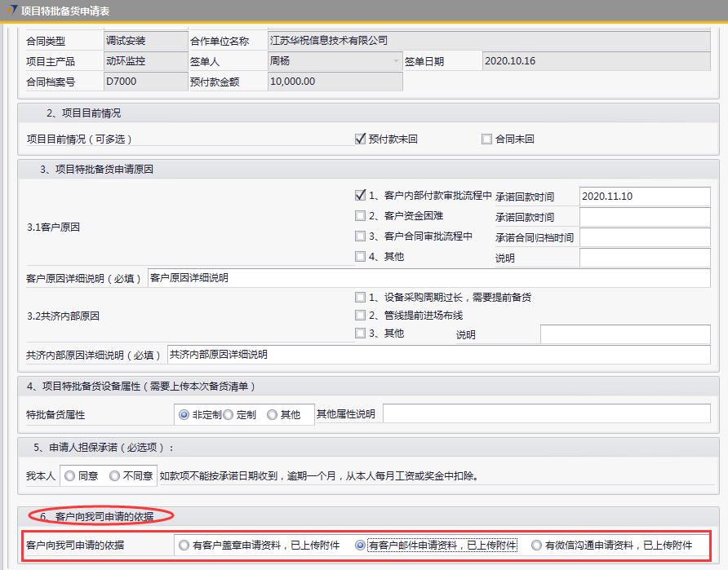Open the 签单人 dropdown showing 周杨
728x570 pixels.
(x=335, y=61)
